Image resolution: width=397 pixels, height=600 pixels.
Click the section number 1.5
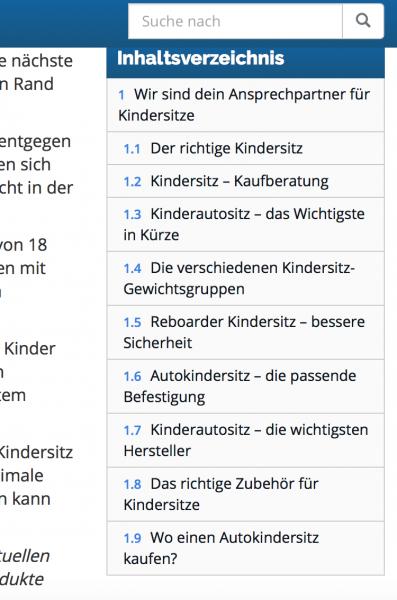click(x=132, y=323)
